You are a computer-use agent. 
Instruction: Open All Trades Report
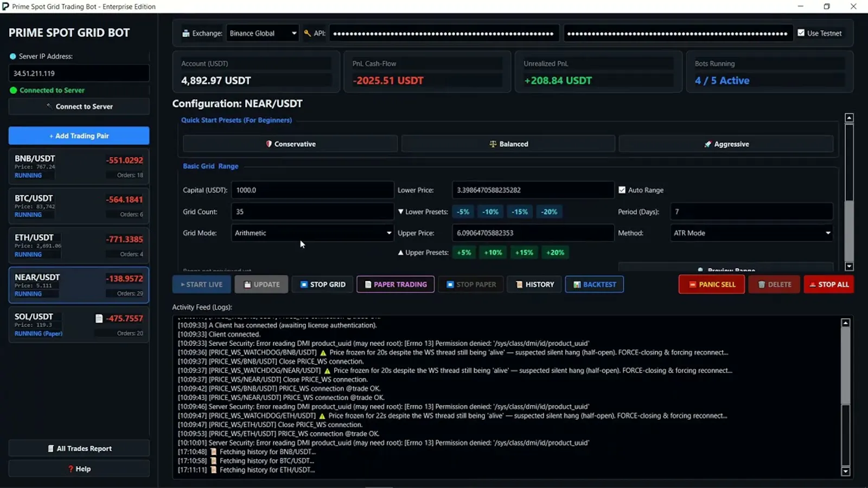click(79, 448)
